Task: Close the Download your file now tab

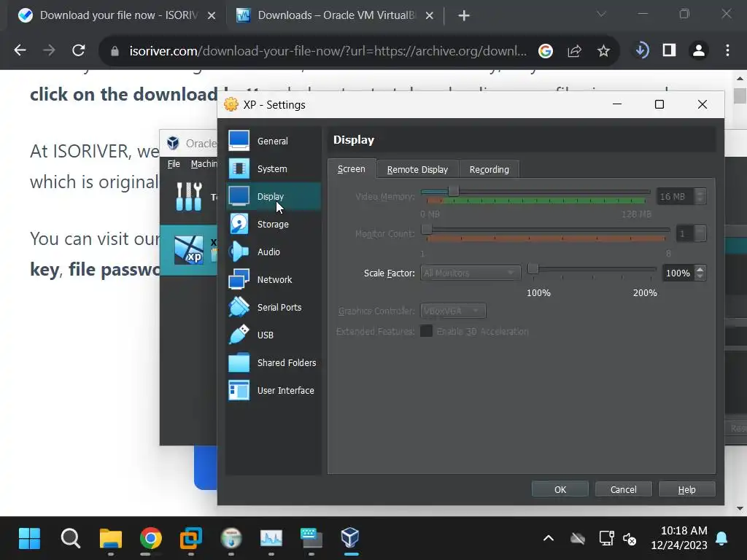Action: tap(212, 16)
